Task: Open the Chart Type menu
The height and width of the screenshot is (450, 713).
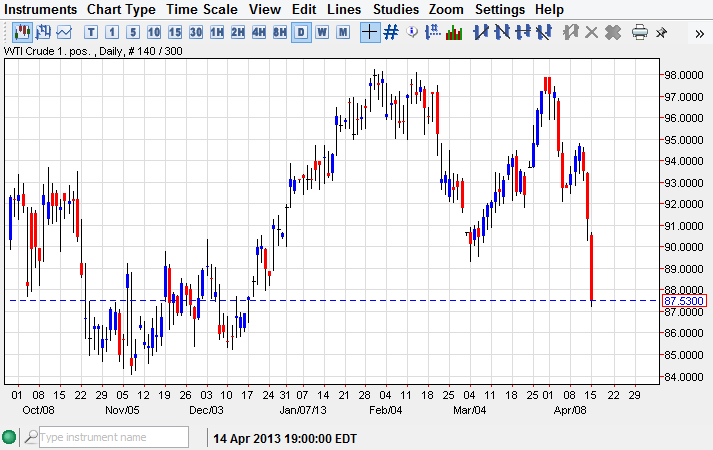Action: [121, 9]
